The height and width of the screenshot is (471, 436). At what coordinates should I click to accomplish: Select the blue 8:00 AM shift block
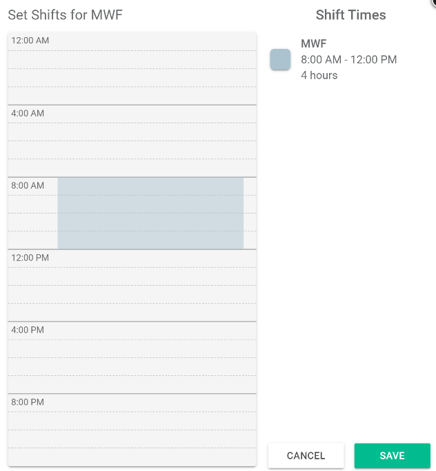pyautogui.click(x=150, y=213)
